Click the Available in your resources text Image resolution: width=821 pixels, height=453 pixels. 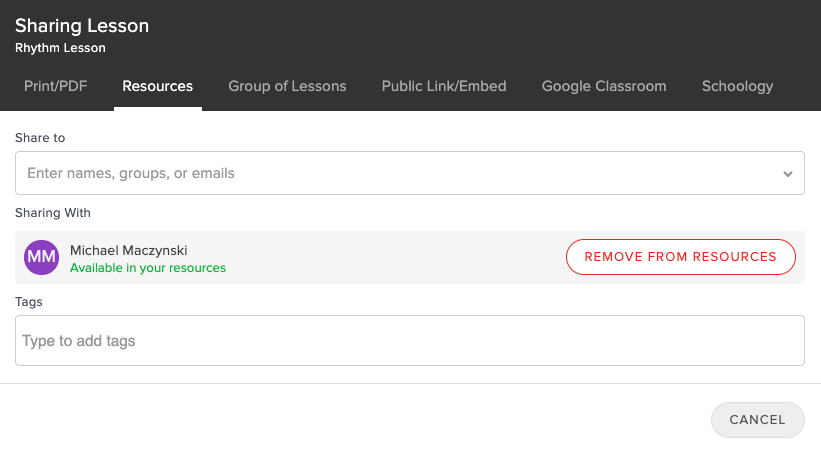click(148, 268)
